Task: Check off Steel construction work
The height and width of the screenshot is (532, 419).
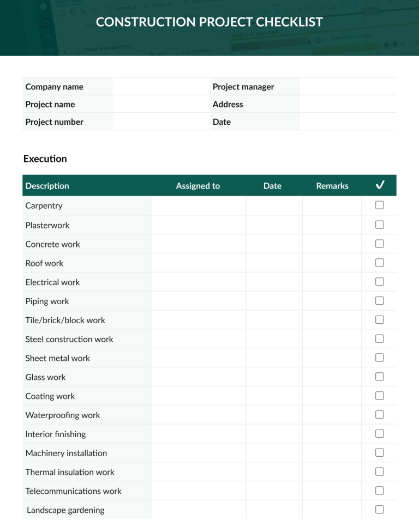Action: click(x=380, y=338)
